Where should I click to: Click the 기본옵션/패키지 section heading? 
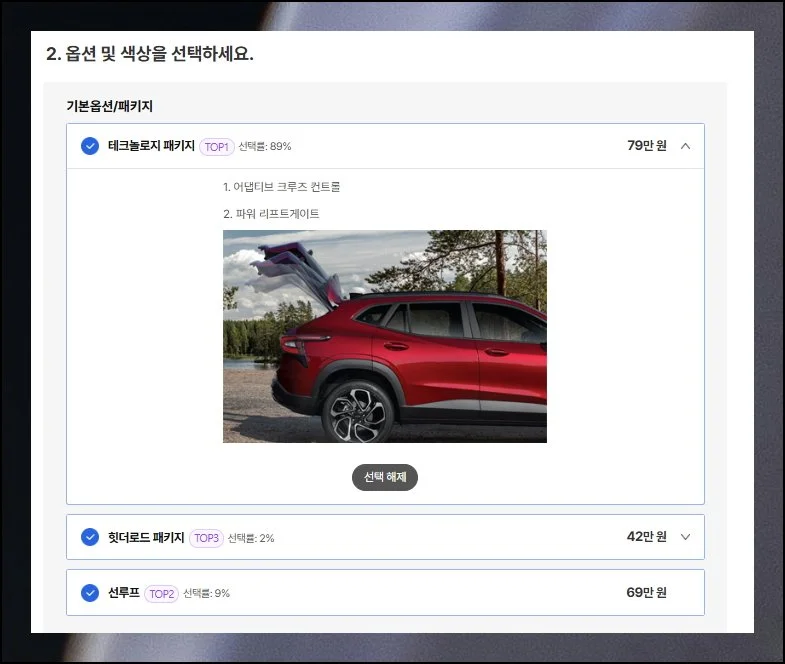click(109, 105)
